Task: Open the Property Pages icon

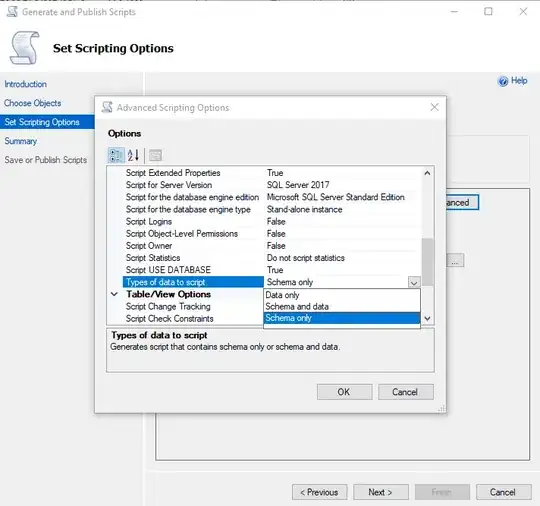Action: pyautogui.click(x=155, y=155)
